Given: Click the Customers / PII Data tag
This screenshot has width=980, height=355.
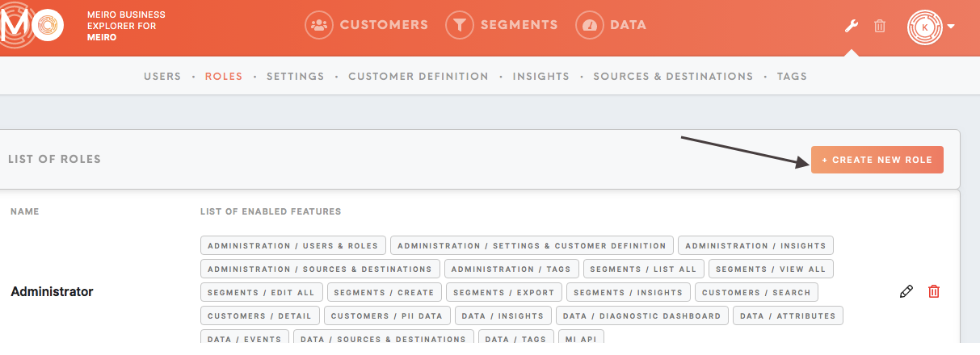Looking at the screenshot, I should click(388, 315).
